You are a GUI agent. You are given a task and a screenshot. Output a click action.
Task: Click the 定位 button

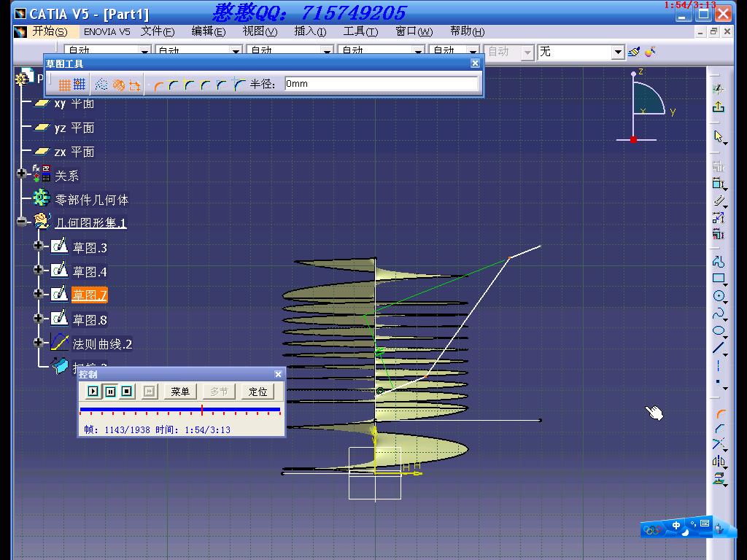pos(258,392)
